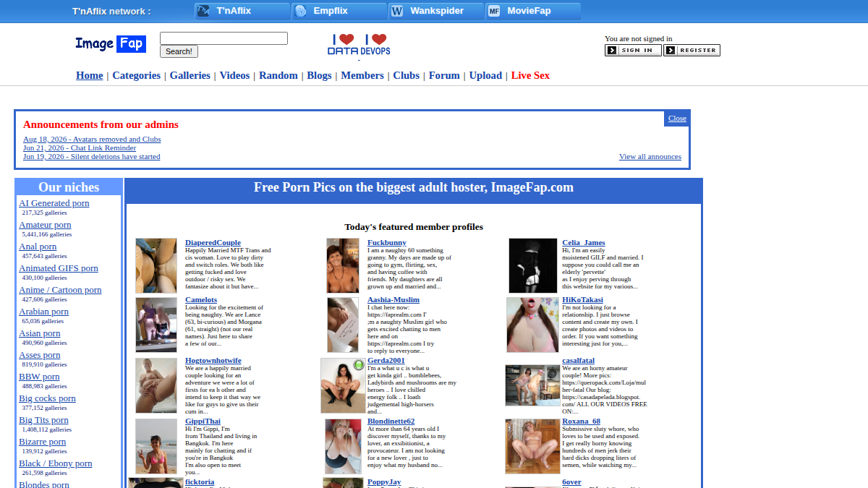Open the PoppyJay member profile link
868x488 pixels.
click(384, 481)
